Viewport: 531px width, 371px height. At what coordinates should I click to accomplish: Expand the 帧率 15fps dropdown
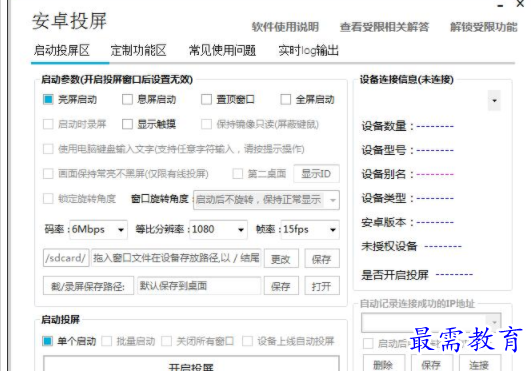(x=310, y=230)
